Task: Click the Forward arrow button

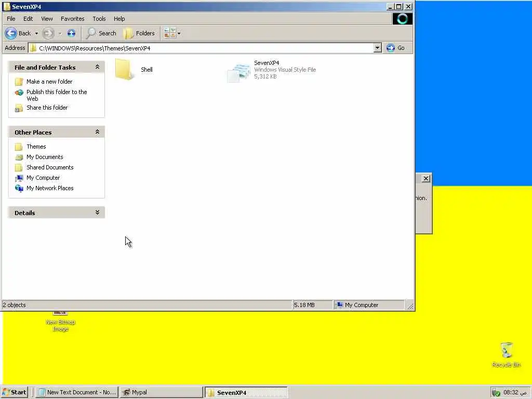Action: pos(48,33)
